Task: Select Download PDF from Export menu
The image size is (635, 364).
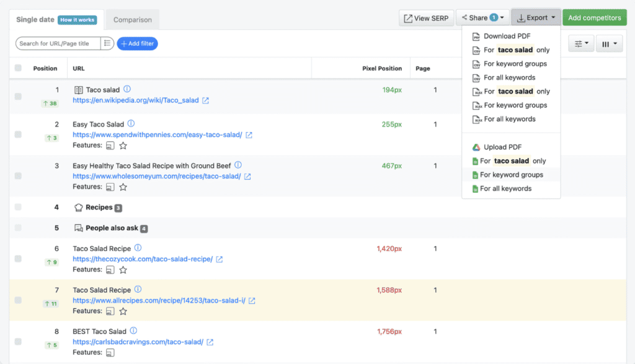Action: tap(507, 36)
